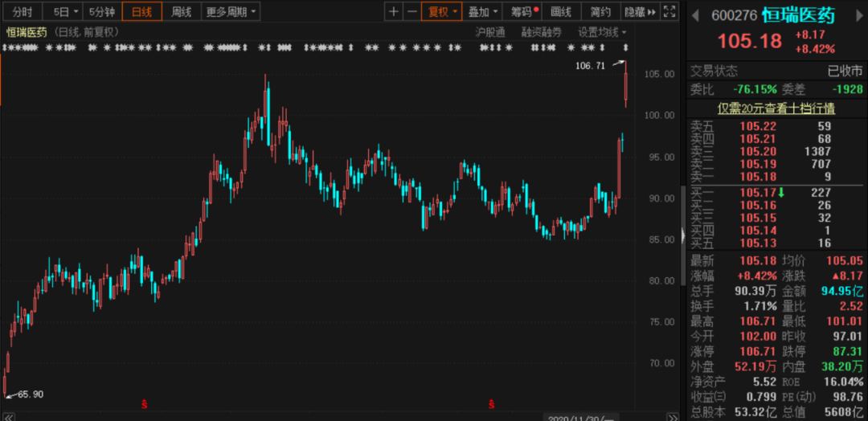Viewport: 868px width, 421px height.
Task: Zoom out the chart with minus button
Action: [411, 11]
